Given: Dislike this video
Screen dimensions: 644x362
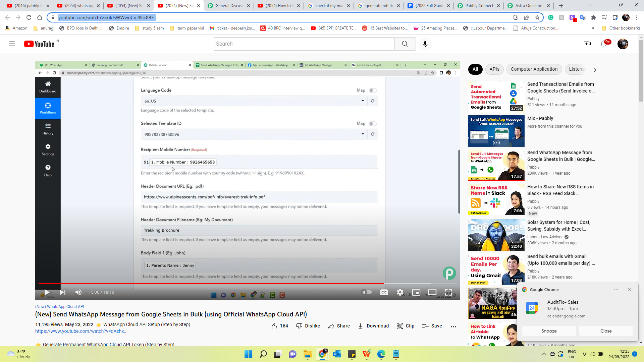Looking at the screenshot, I should click(x=308, y=326).
